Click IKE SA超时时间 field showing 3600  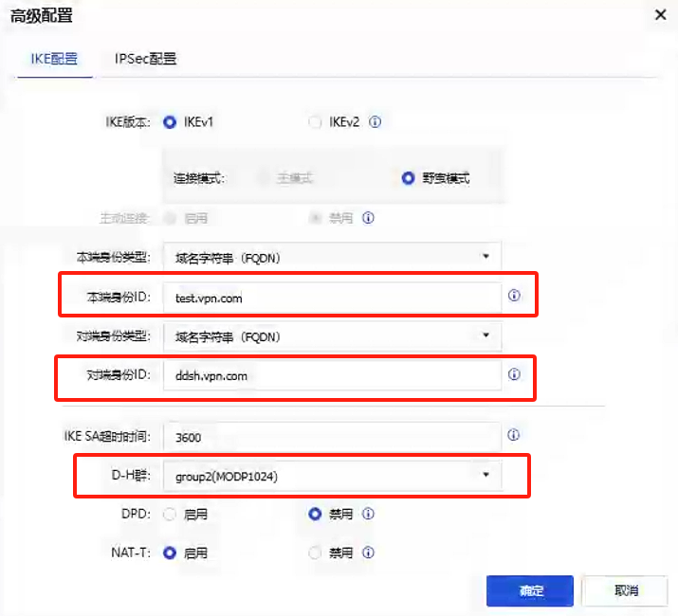pos(332,437)
